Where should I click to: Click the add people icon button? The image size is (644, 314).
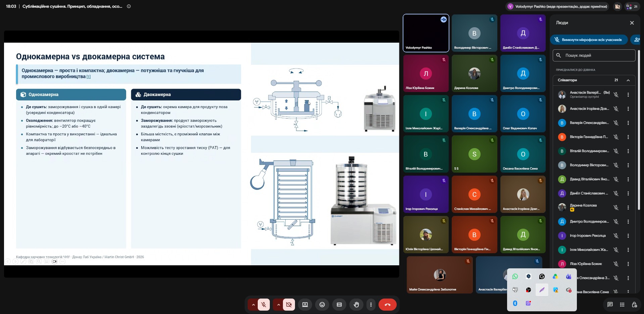point(636,40)
